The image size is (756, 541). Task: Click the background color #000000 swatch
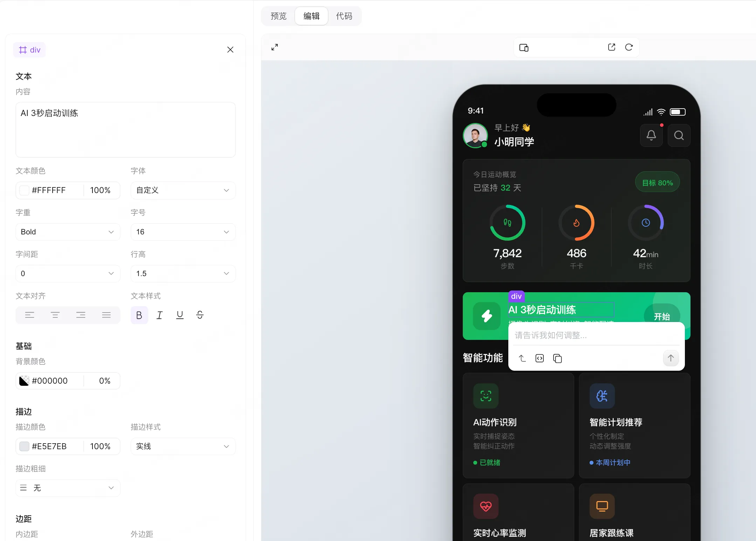[x=24, y=381]
